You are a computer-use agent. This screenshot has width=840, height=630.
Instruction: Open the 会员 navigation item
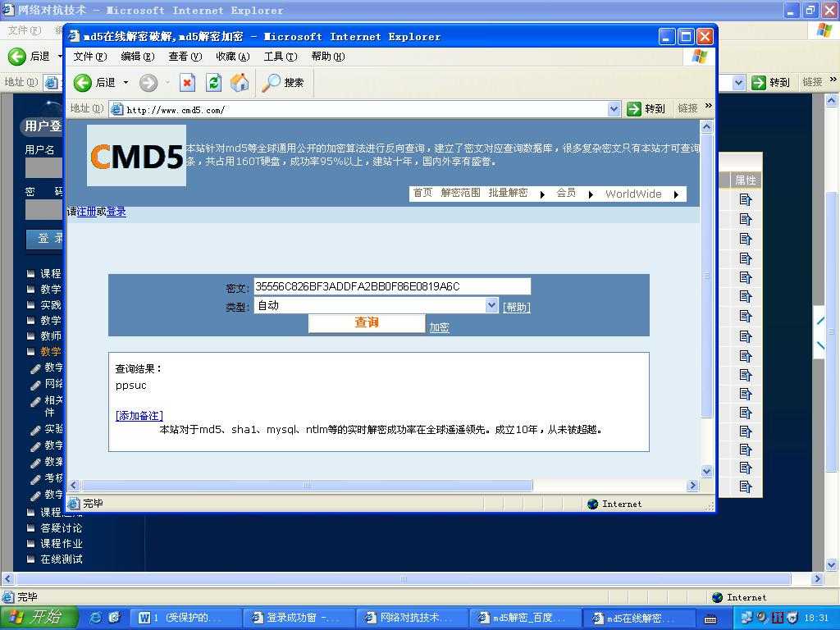[x=566, y=193]
